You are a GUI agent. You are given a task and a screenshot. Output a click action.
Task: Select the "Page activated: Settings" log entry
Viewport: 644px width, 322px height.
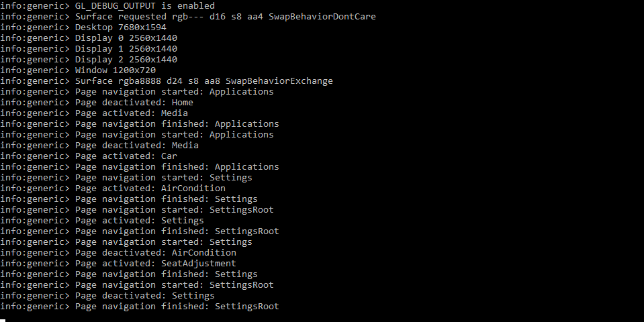click(x=139, y=220)
